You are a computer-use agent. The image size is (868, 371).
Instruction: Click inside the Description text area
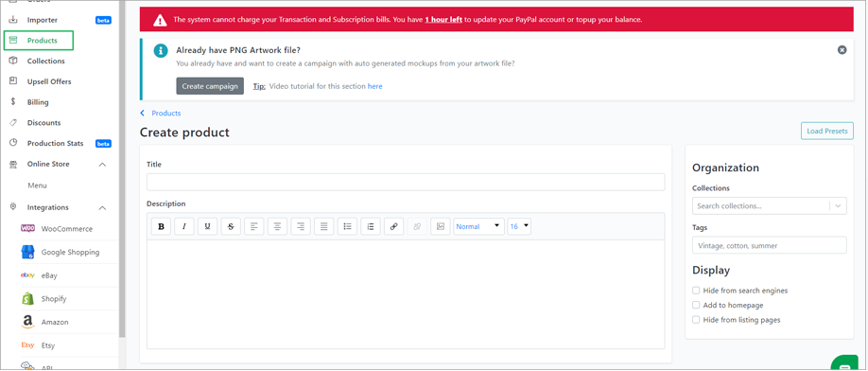pos(406,294)
